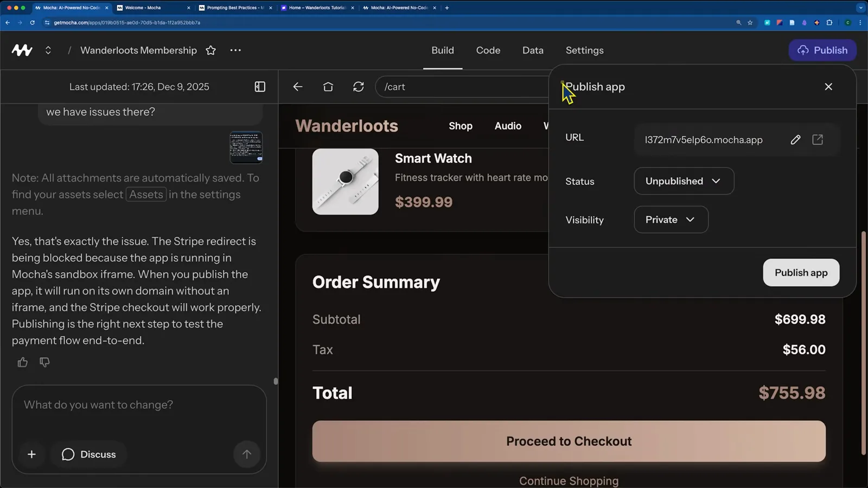Open the Private visibility dropdown

click(x=671, y=220)
